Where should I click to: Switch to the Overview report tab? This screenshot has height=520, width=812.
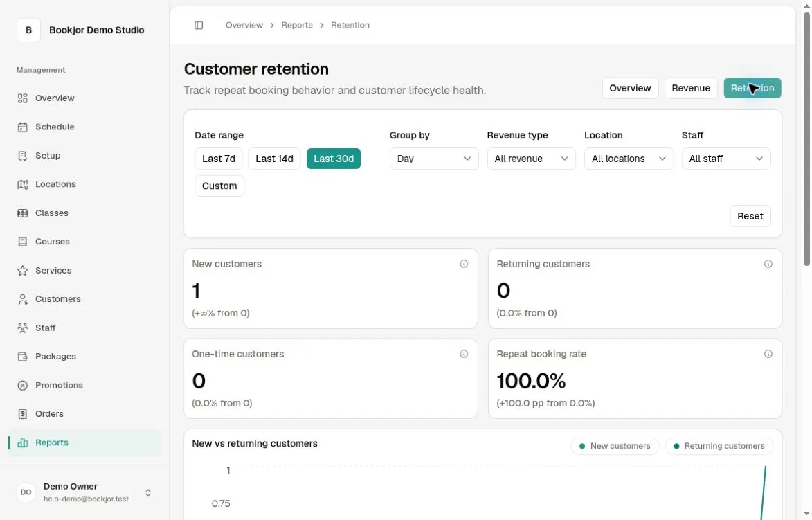click(630, 88)
